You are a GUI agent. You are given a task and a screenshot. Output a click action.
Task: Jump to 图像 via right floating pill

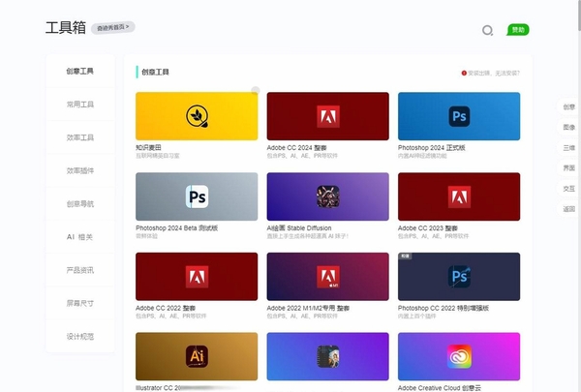[568, 128]
